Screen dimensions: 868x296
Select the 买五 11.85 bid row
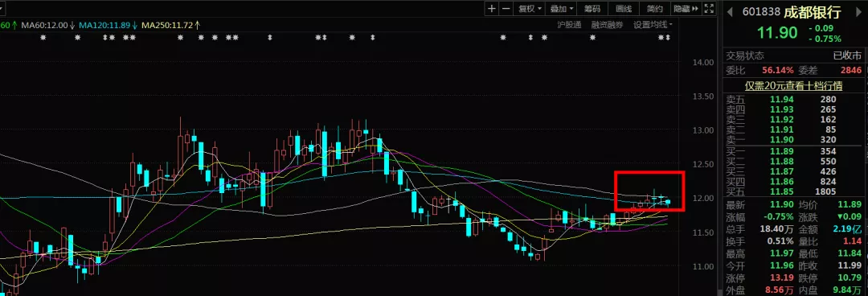(x=793, y=191)
